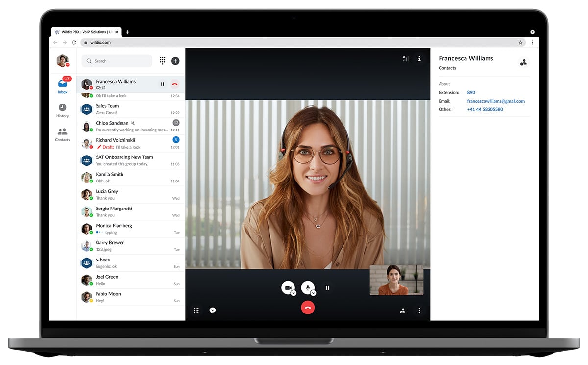Image resolution: width=588 pixels, height=365 pixels.
Task: Open the three-dot more options in call bar
Action: 419,310
